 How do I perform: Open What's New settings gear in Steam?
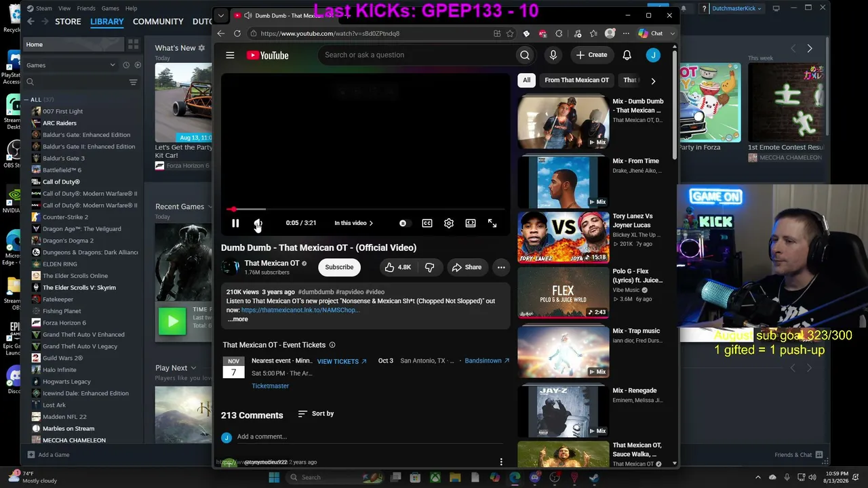click(x=201, y=48)
